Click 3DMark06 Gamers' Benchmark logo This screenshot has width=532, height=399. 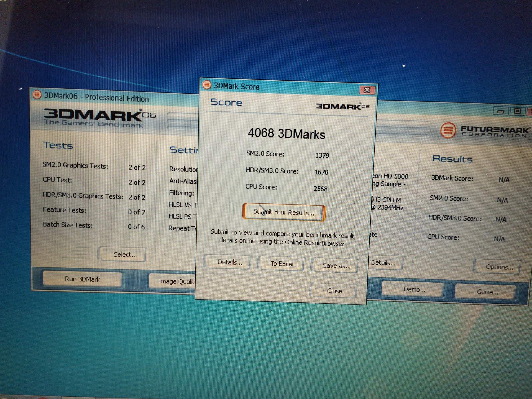(x=100, y=118)
